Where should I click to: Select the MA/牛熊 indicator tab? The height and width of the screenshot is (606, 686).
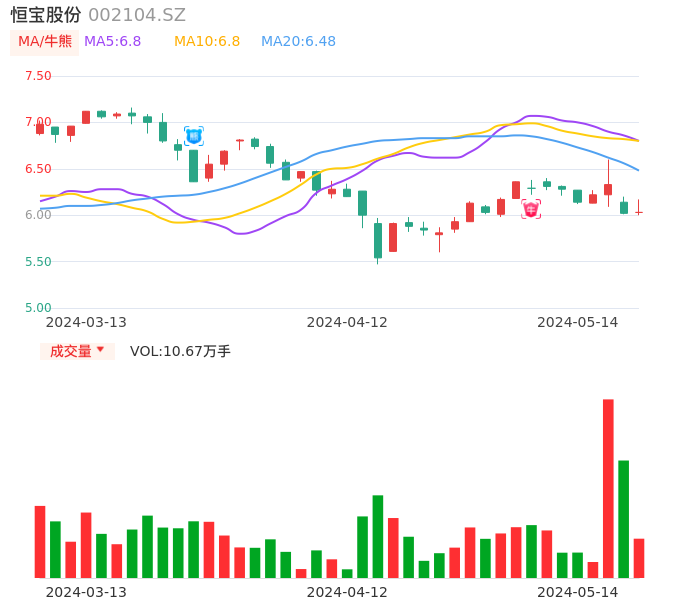coord(45,42)
